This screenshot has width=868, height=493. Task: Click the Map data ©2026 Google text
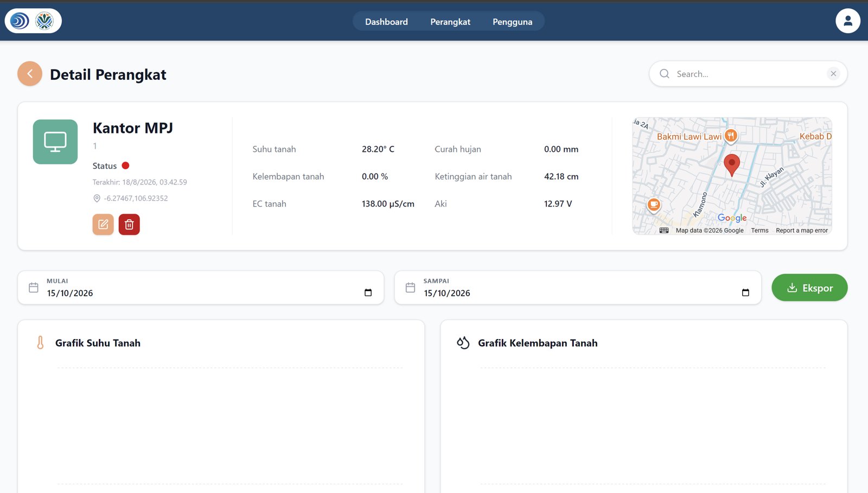(x=710, y=231)
